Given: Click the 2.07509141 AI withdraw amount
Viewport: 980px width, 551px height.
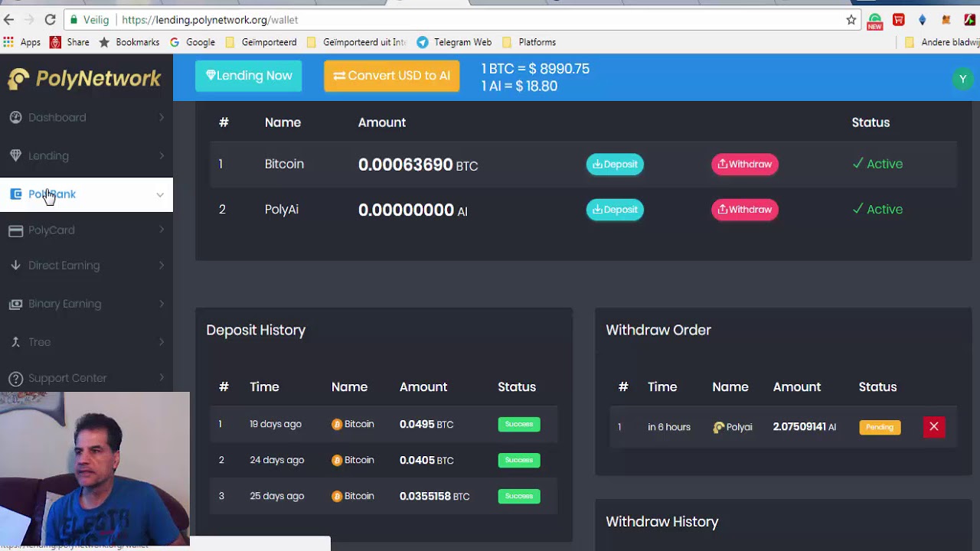Looking at the screenshot, I should coord(805,427).
